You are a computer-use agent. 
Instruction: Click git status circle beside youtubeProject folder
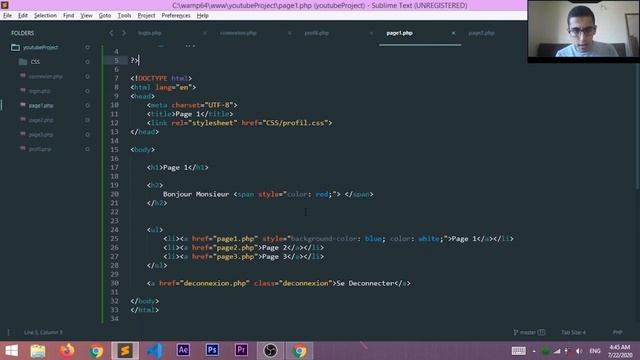click(x=87, y=47)
